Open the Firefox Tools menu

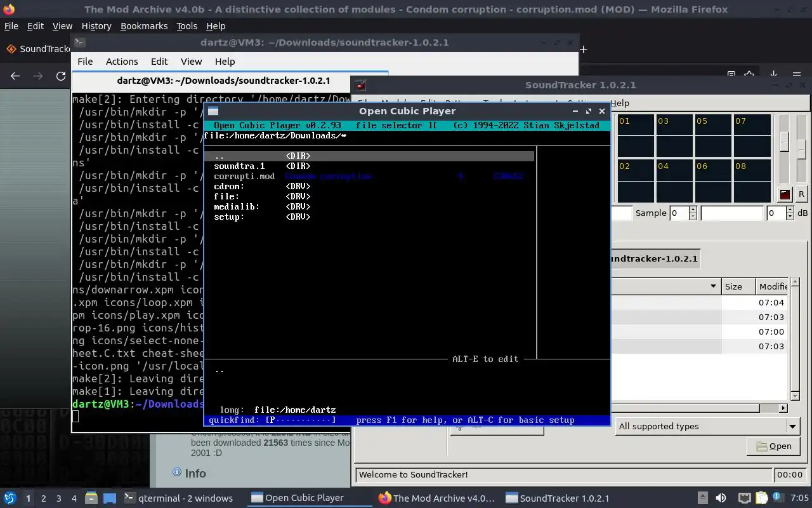pos(187,26)
